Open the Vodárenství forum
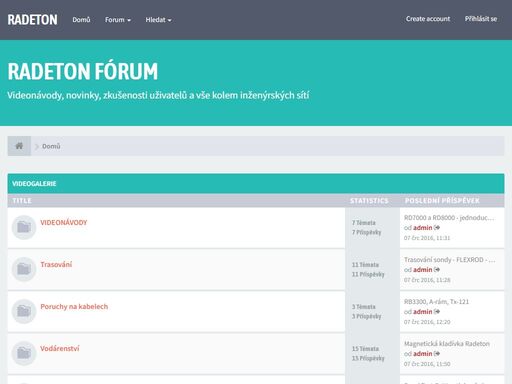 tap(60, 348)
